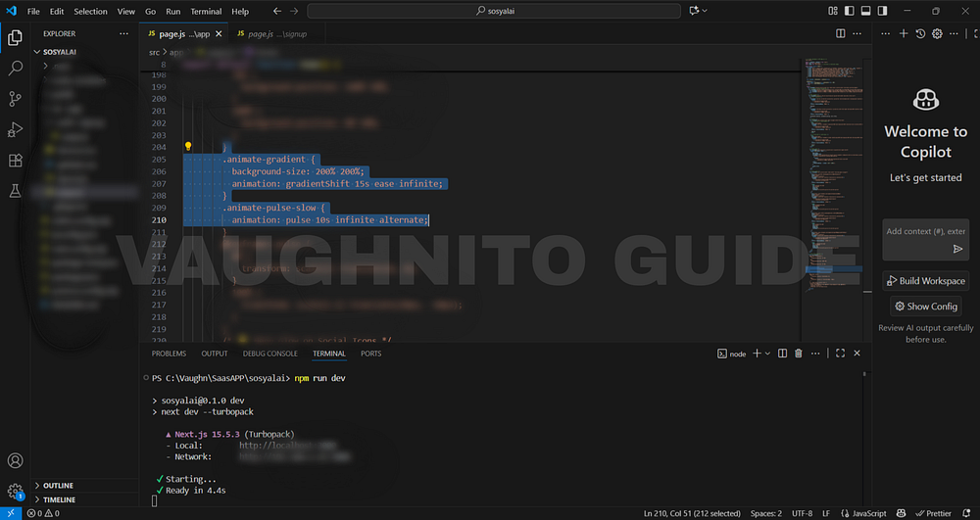Maximize the terminal panel size

click(841, 354)
